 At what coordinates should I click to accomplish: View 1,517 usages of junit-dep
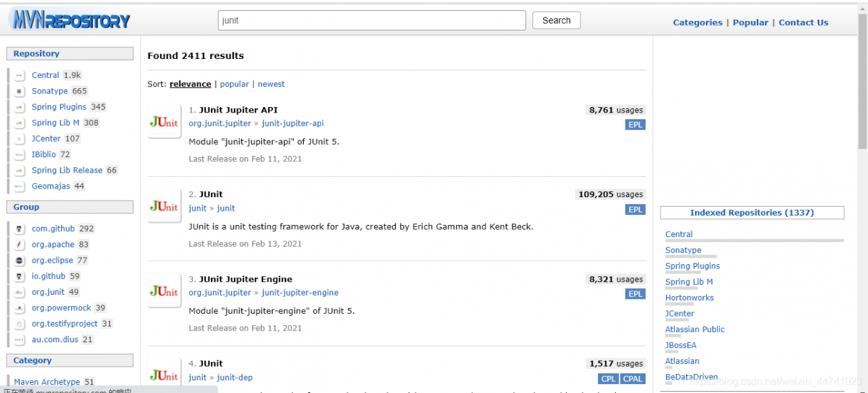[616, 364]
